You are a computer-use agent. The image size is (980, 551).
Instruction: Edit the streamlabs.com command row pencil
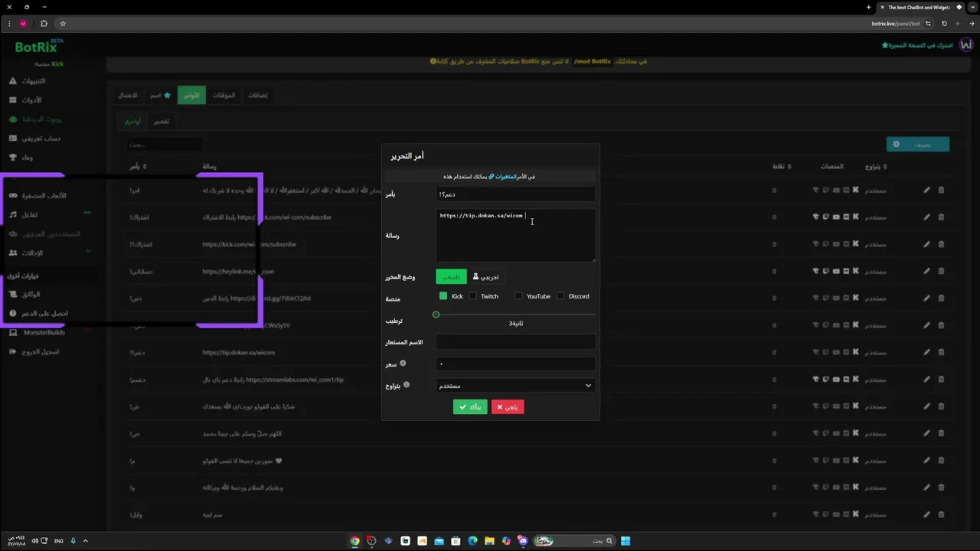click(x=926, y=380)
